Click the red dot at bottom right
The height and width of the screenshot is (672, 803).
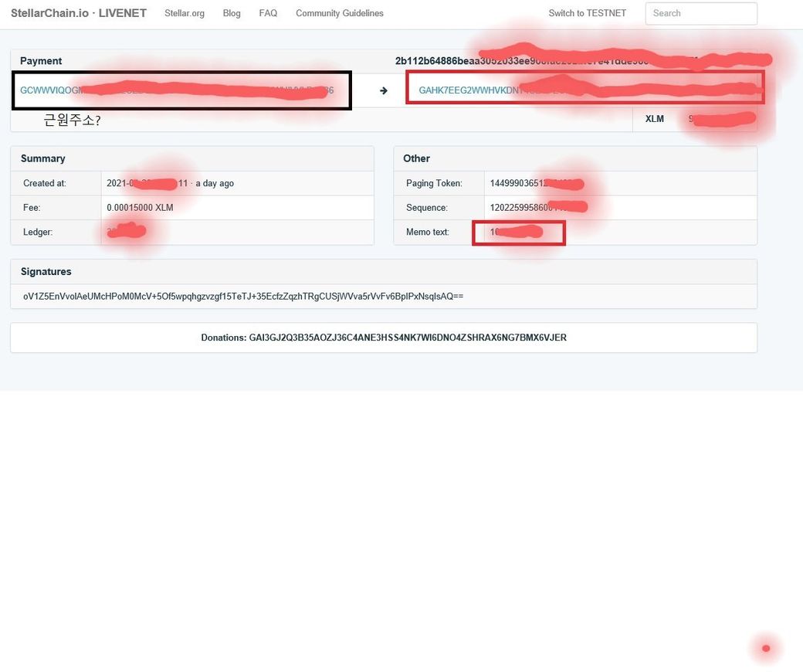[765, 648]
